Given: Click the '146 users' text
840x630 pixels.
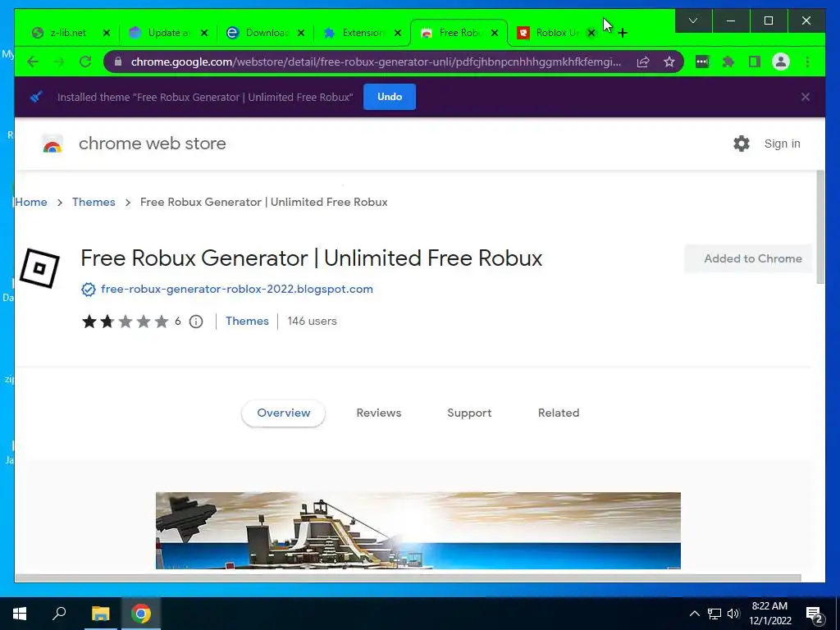Looking at the screenshot, I should [x=312, y=321].
